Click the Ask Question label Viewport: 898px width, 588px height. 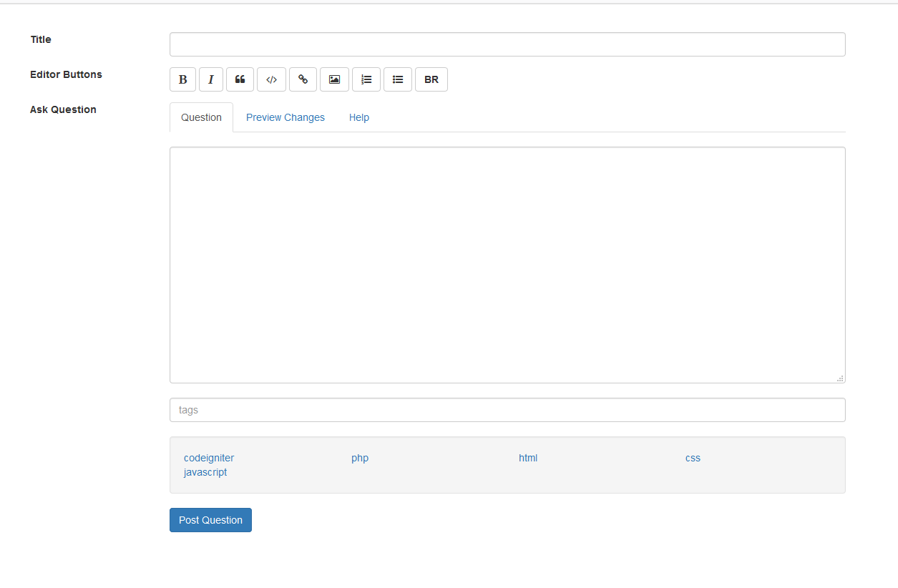click(63, 109)
